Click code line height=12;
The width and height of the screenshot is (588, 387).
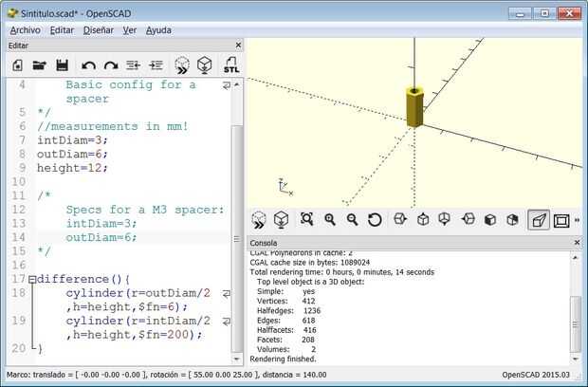coord(72,168)
